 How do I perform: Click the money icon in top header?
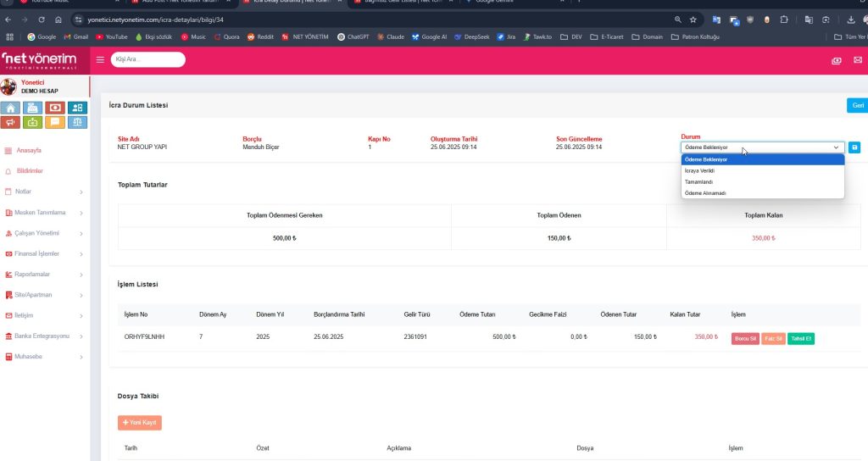tap(837, 60)
